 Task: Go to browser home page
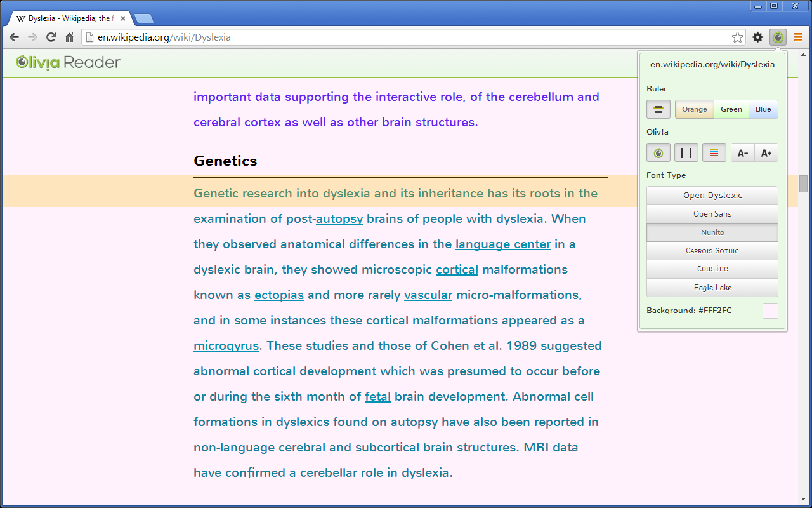click(x=70, y=37)
